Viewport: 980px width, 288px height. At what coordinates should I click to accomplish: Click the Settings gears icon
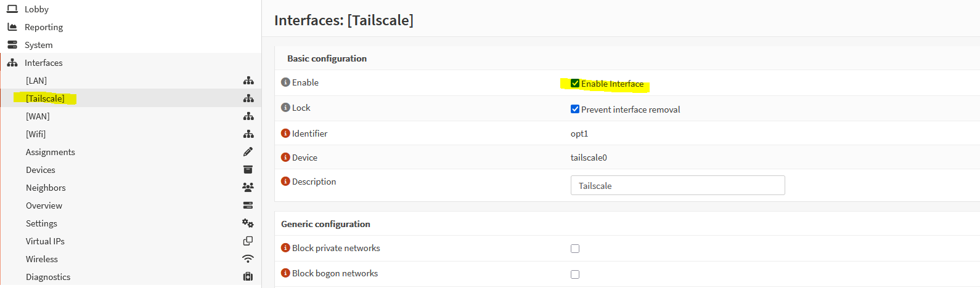[x=248, y=223]
